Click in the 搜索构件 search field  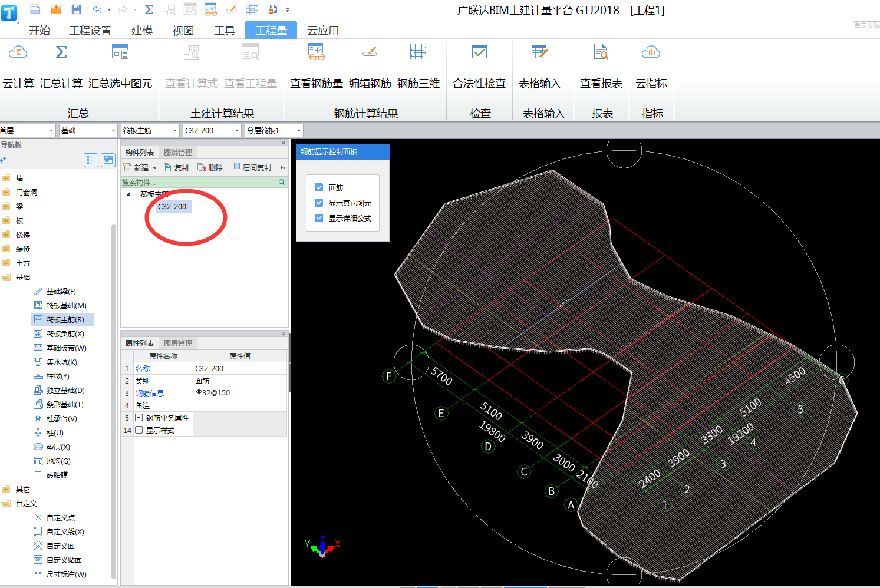tap(199, 183)
